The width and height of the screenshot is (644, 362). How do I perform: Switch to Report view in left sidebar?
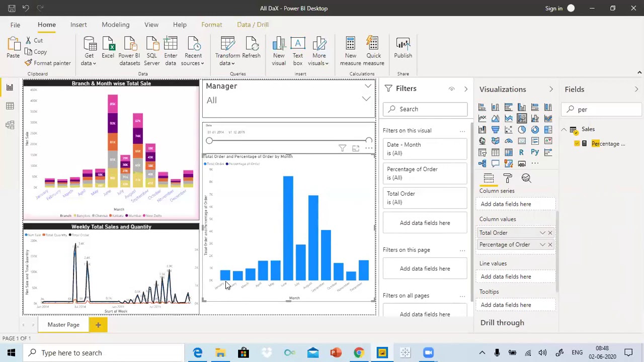pos(10,87)
